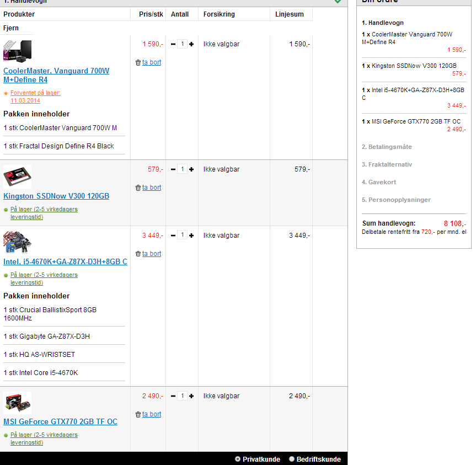
Task: Click the Pris/stk column header
Action: pos(151,14)
